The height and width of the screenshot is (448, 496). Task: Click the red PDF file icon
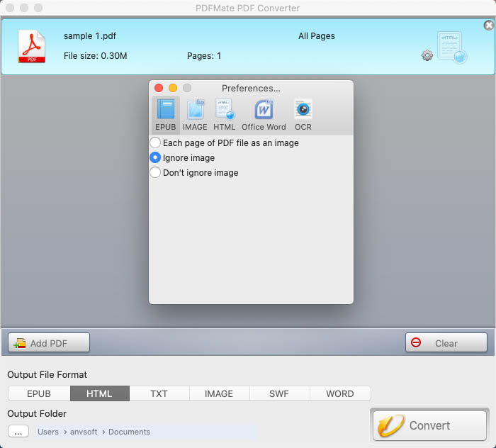coord(32,46)
